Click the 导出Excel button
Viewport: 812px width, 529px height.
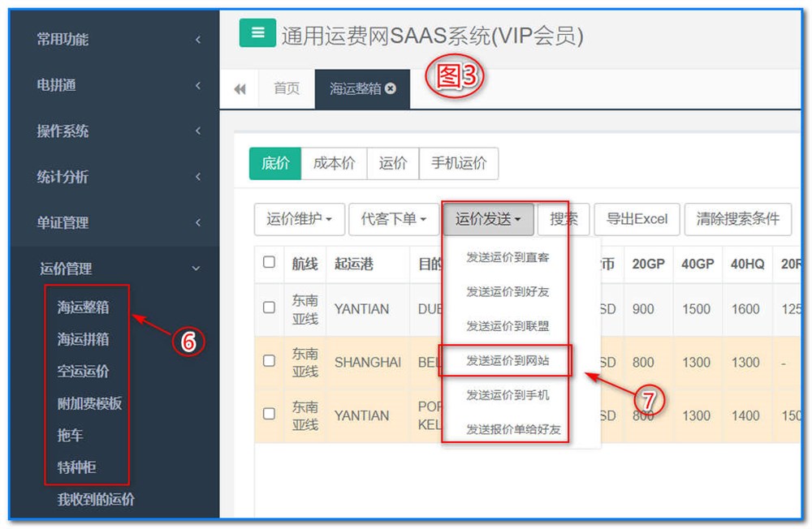[x=637, y=219]
